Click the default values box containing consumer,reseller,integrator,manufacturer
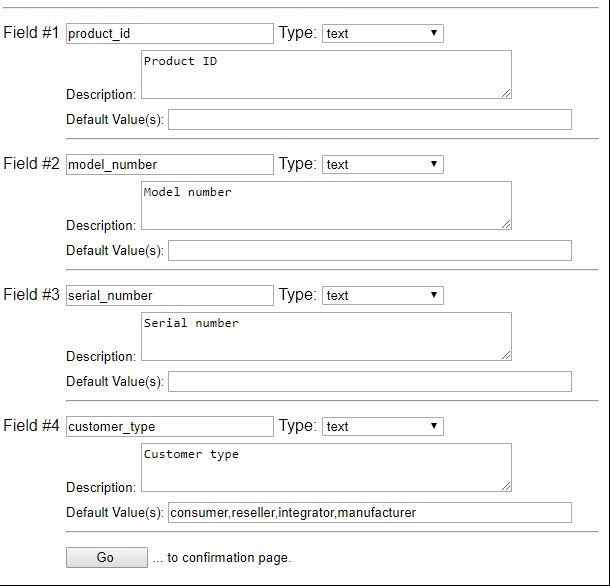The width and height of the screenshot is (610, 586). coord(369,512)
